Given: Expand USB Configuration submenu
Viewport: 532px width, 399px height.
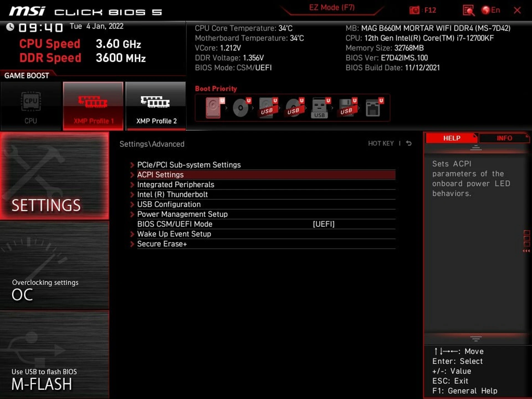Looking at the screenshot, I should point(266,204).
